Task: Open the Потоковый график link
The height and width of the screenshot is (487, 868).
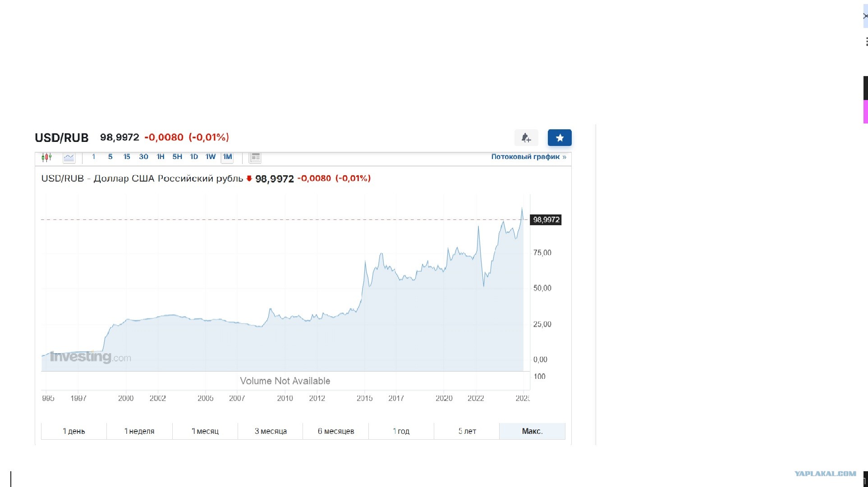Action: pos(528,157)
